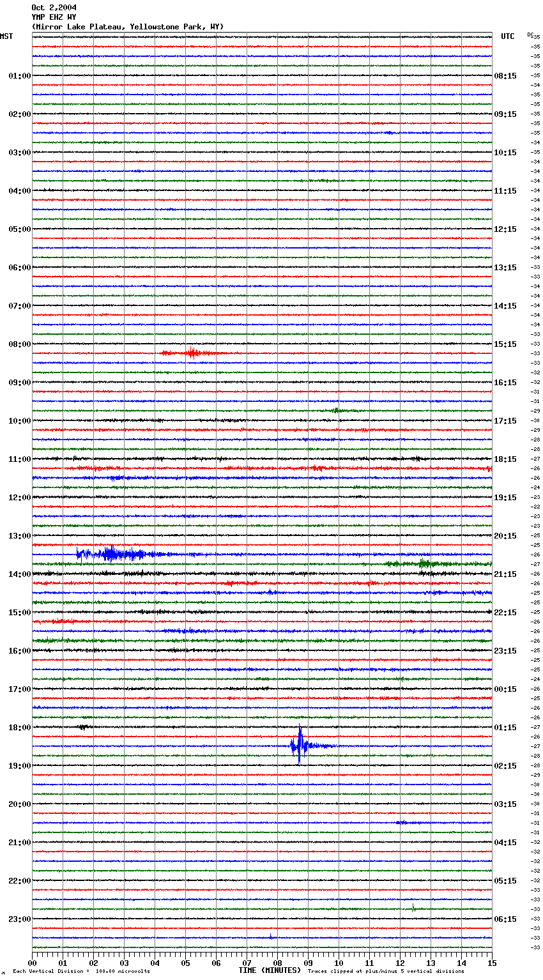Select the 04:00 MST time label
The width and height of the screenshot is (543, 980).
pos(19,191)
